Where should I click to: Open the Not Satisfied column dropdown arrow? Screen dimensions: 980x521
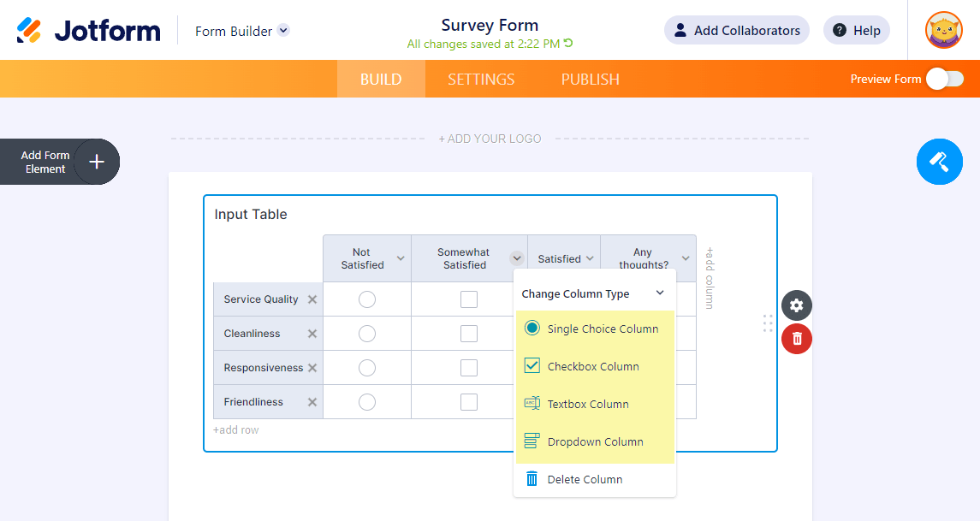[401, 258]
